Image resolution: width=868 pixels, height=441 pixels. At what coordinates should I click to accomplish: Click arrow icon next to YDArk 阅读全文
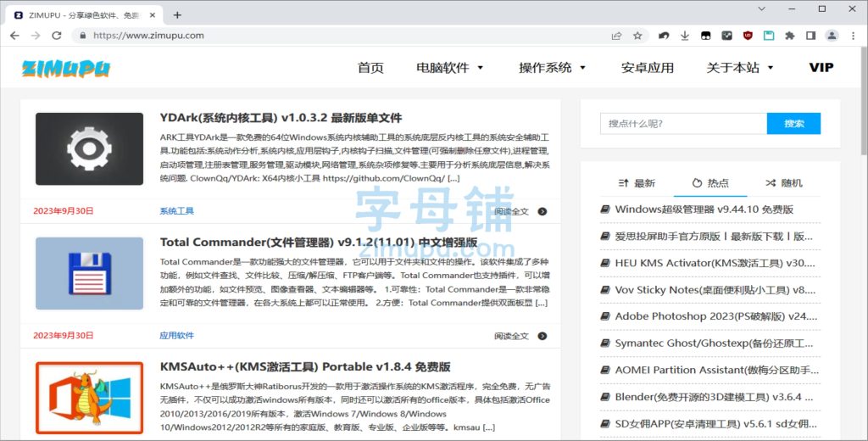(542, 212)
